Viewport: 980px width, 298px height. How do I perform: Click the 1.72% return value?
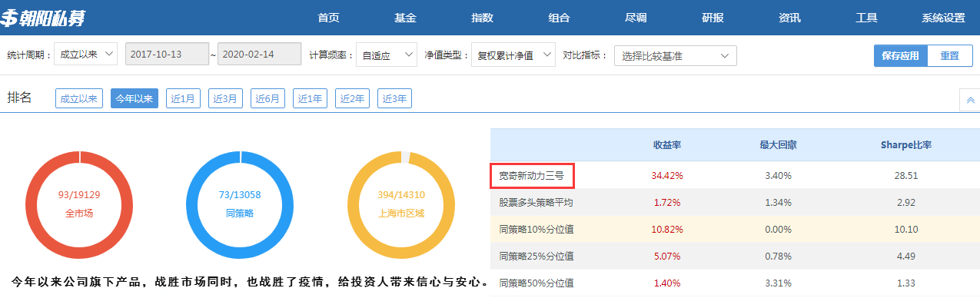tap(667, 203)
